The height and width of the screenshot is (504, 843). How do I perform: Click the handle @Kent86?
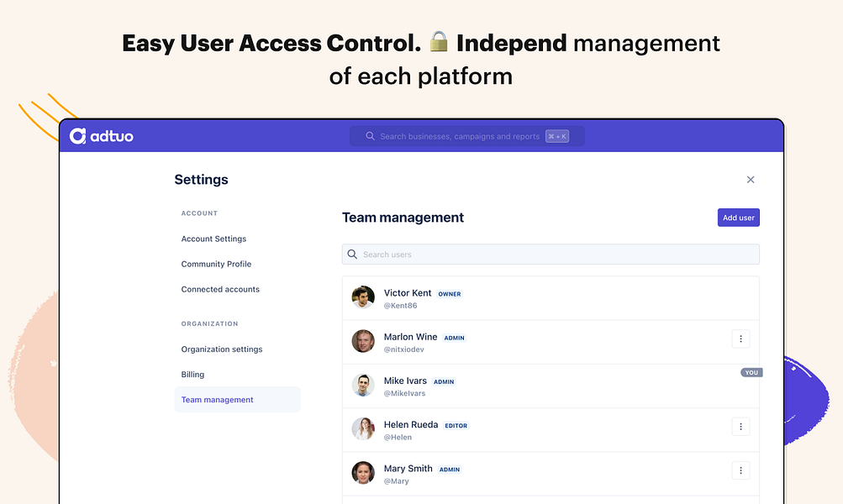400,306
